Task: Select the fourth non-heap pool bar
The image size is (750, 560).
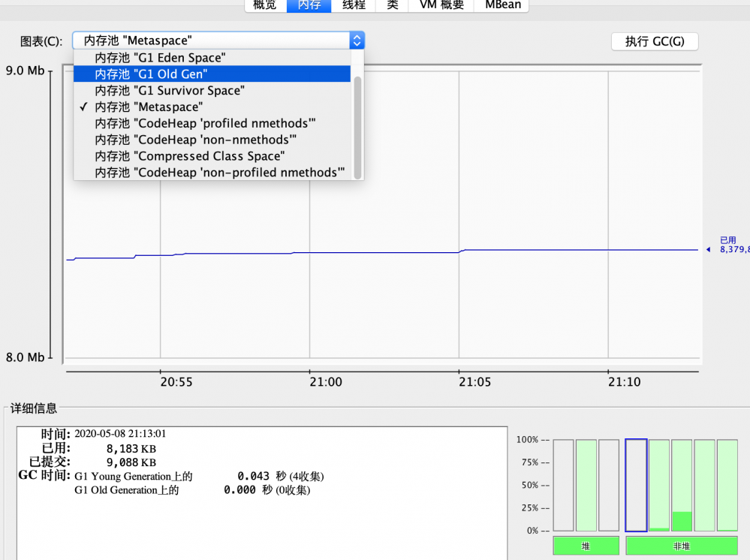Action: [x=704, y=485]
